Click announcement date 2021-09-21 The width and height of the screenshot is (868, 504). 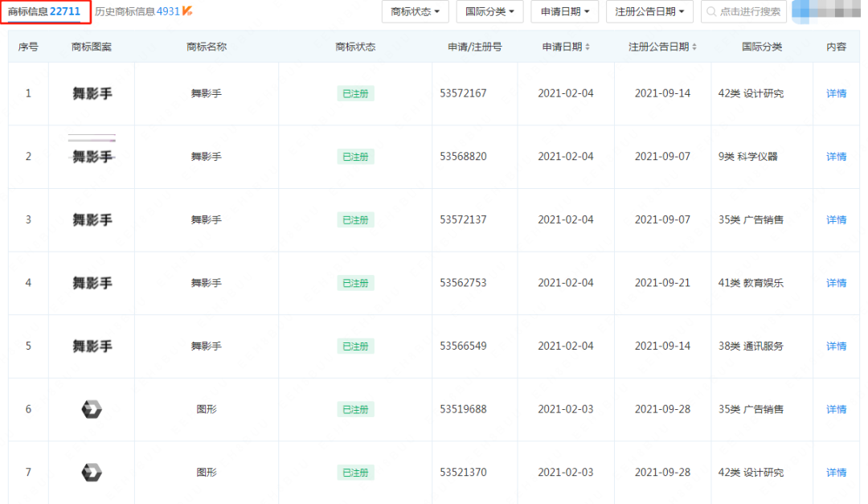tap(662, 283)
